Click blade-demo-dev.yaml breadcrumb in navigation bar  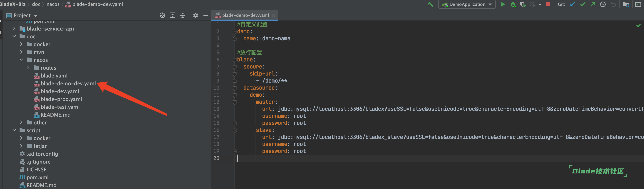94,4
